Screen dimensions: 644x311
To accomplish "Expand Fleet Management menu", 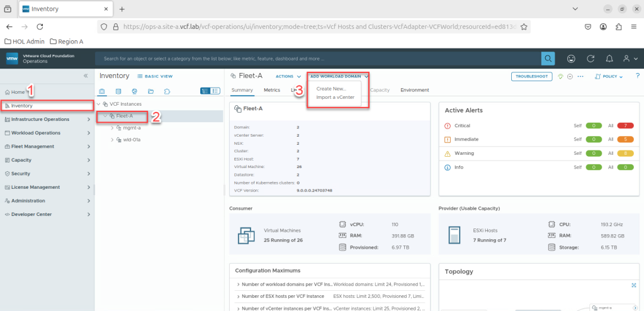I will (x=47, y=146).
